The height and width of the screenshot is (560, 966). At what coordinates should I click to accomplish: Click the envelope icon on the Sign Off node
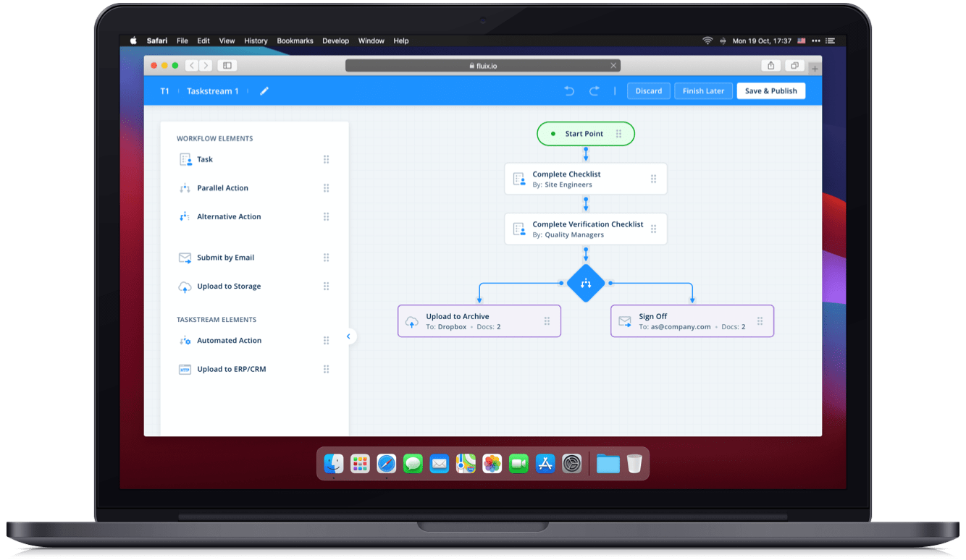(624, 321)
